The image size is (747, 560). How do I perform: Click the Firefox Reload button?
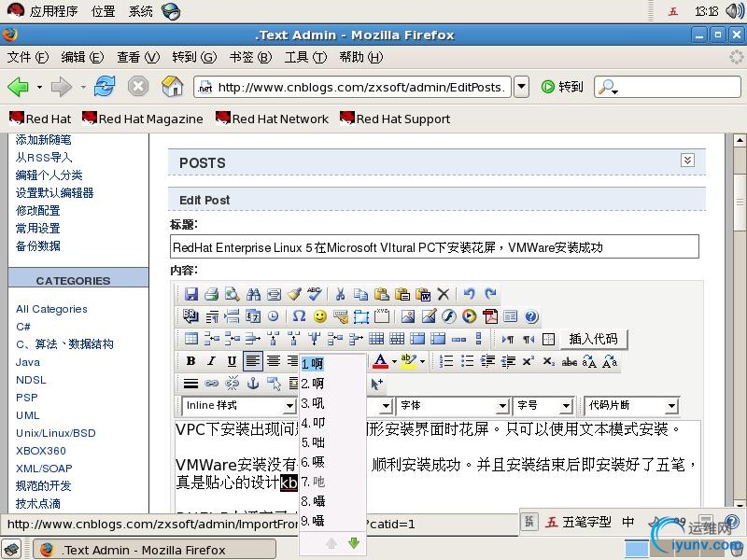click(105, 87)
